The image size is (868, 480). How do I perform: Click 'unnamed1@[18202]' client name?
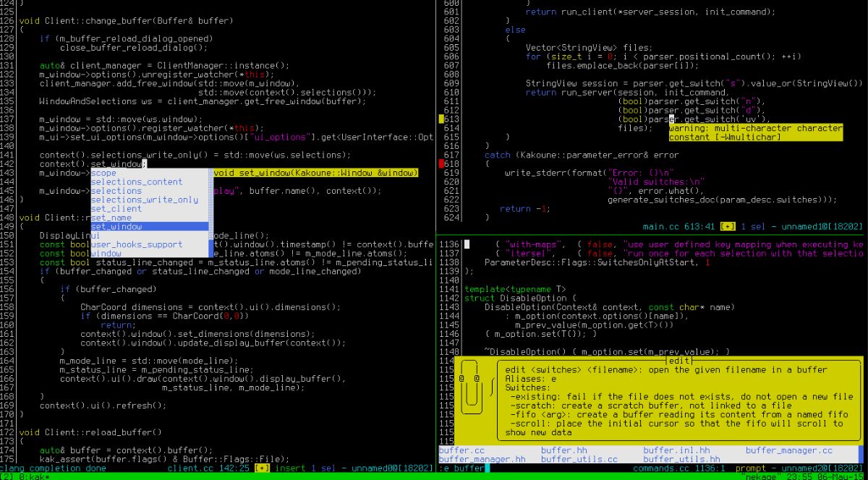coord(823,226)
